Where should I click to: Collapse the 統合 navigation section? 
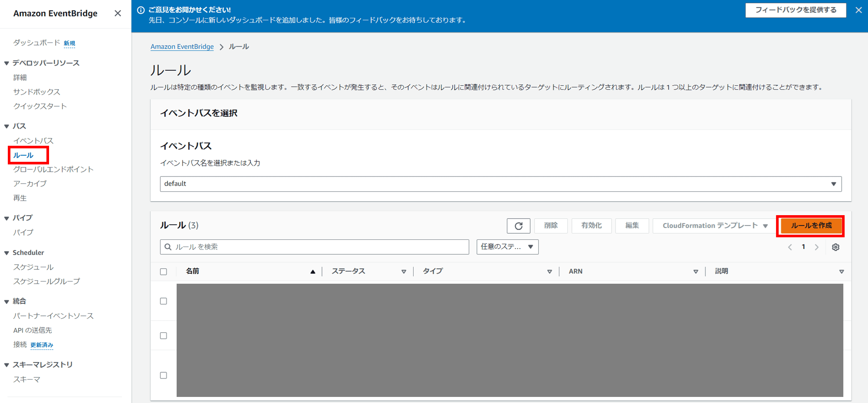[x=7, y=301]
